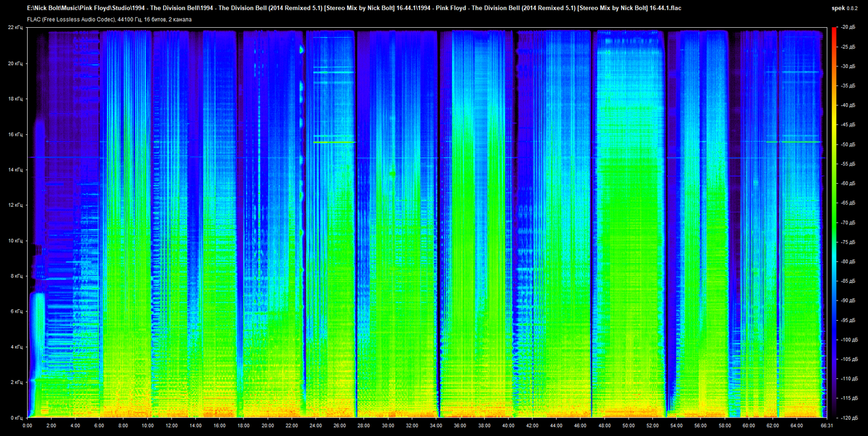Click the '4 кГц' frequency axis label
Screen dimensions: 868x436
(x=17, y=346)
